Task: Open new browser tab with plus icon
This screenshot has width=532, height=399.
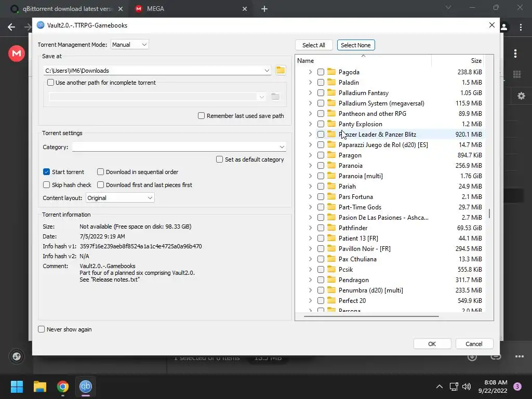Action: pos(264,9)
